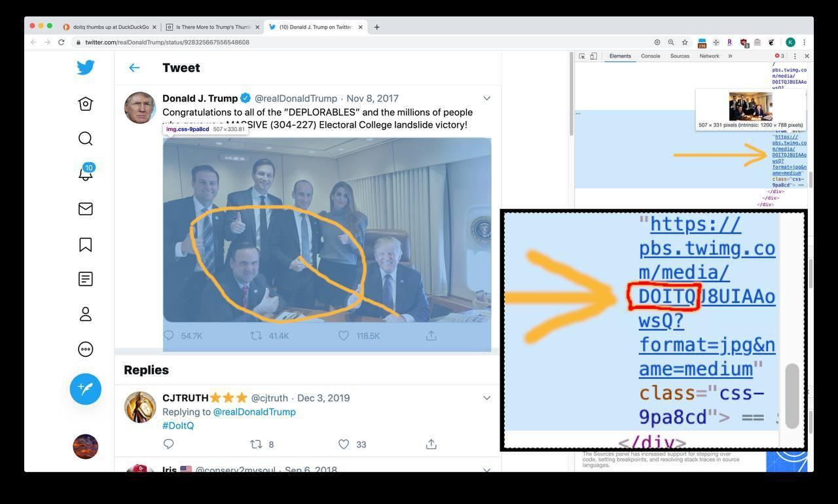
Task: Close the DuckDuckGo browser tab
Action: (155, 27)
